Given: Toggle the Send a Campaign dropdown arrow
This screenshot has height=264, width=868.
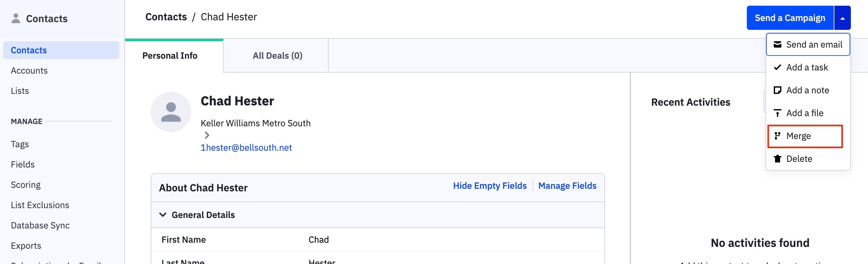Looking at the screenshot, I should (x=842, y=18).
